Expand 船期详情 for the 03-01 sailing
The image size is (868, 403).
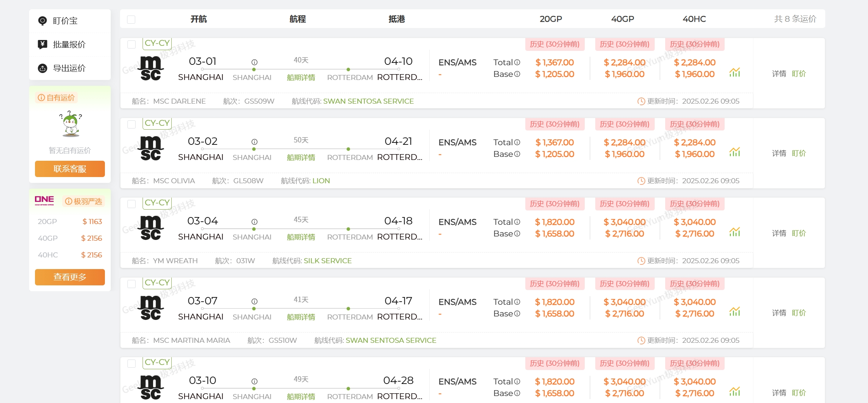(301, 78)
